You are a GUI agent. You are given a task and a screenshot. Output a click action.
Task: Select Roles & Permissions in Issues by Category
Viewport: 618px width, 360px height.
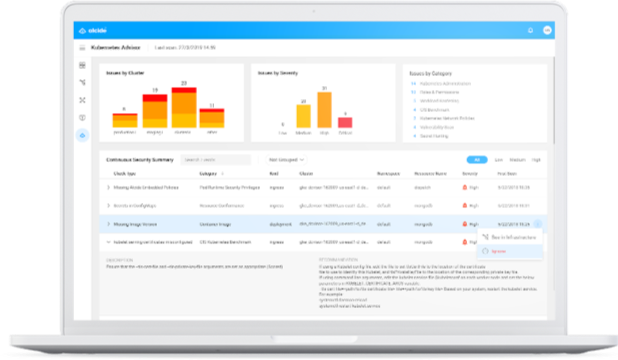pos(439,92)
